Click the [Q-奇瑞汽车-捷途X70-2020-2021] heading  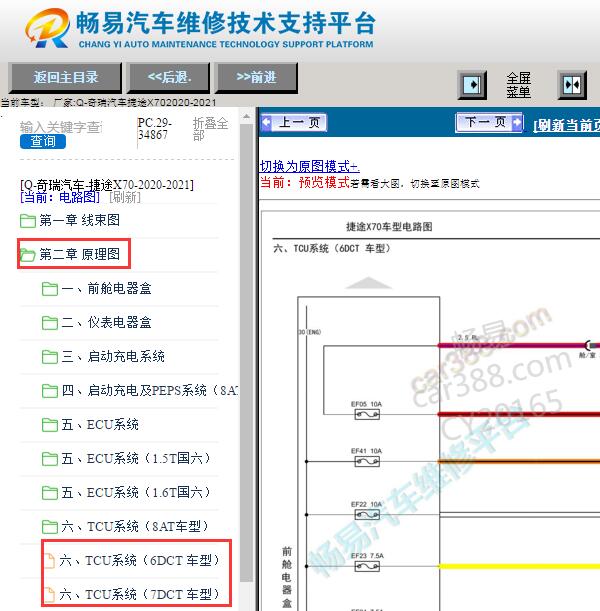coord(107,184)
